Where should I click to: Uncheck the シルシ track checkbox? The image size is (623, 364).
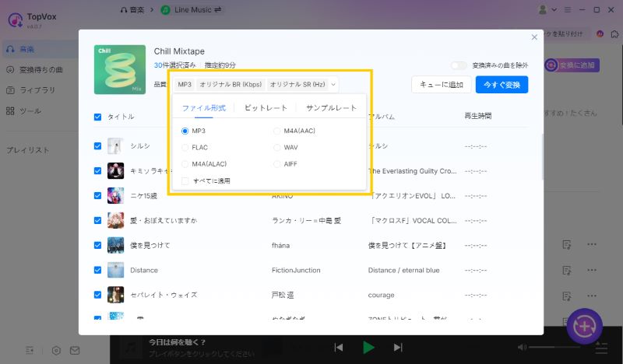point(98,146)
